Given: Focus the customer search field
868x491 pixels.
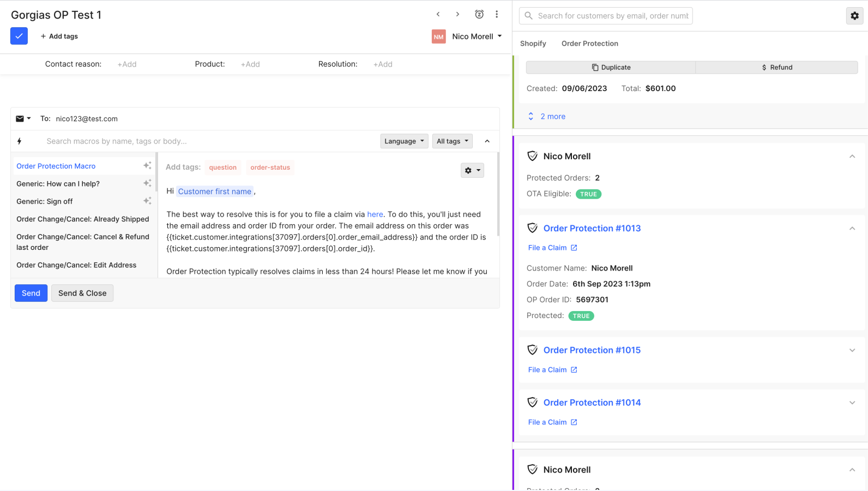Looking at the screenshot, I should (606, 16).
